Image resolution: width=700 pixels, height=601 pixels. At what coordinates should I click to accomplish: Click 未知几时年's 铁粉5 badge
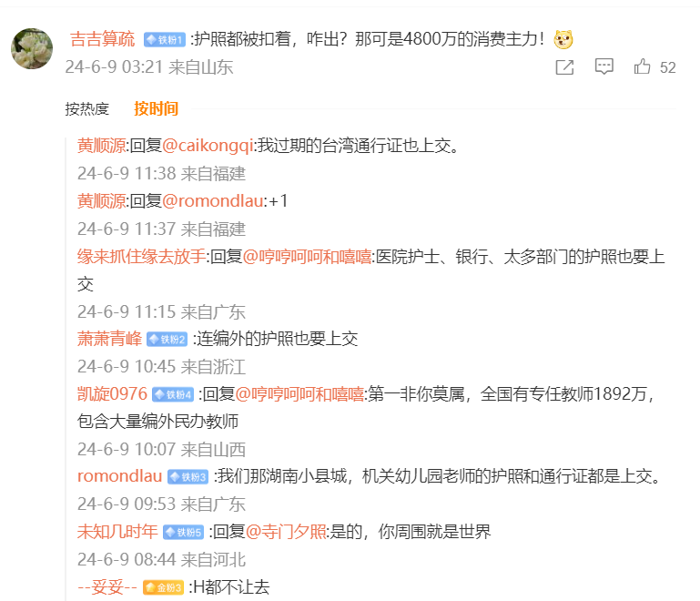pos(183,532)
